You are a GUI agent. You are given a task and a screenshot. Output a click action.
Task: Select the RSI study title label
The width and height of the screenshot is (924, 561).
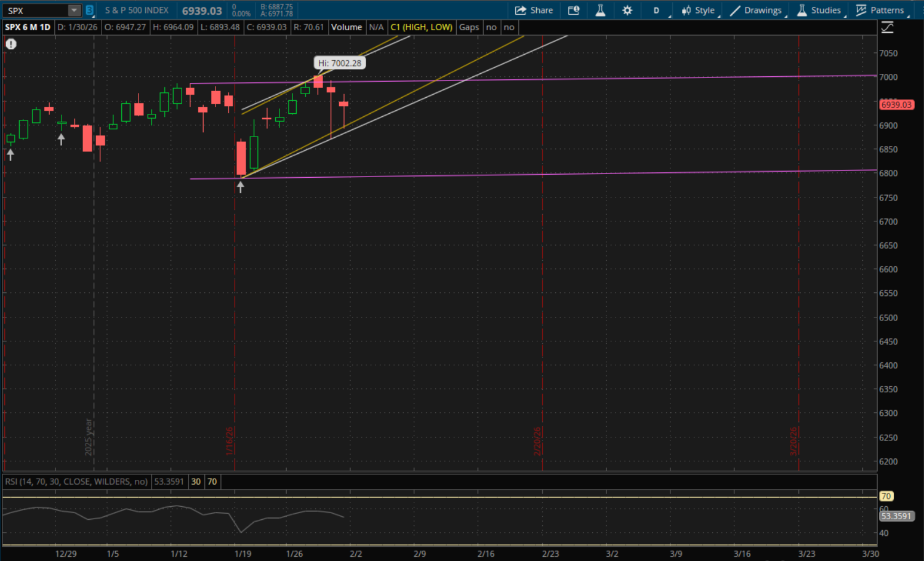click(76, 482)
